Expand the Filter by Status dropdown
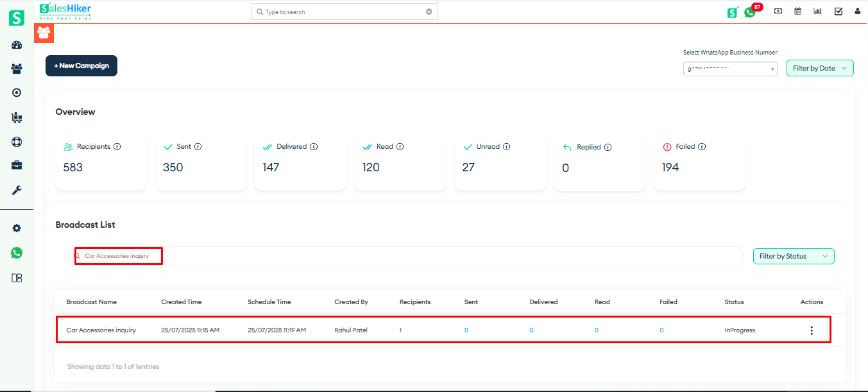868x392 pixels. [x=794, y=256]
